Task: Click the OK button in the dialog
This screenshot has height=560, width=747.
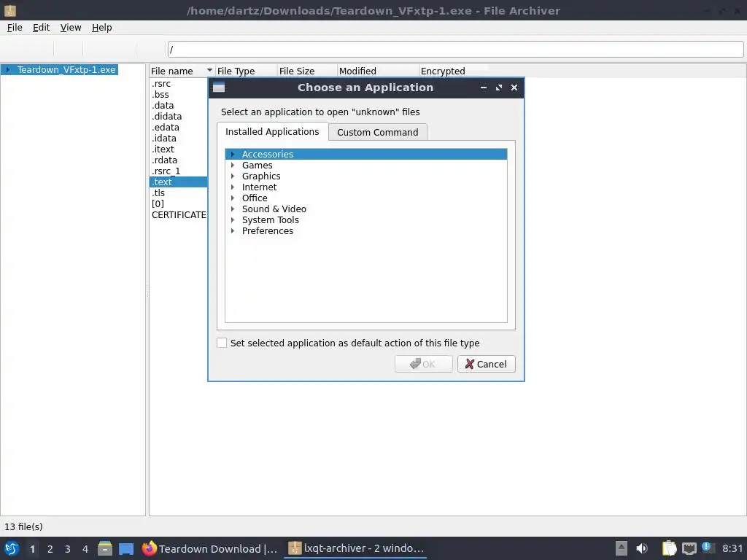Action: 423,364
